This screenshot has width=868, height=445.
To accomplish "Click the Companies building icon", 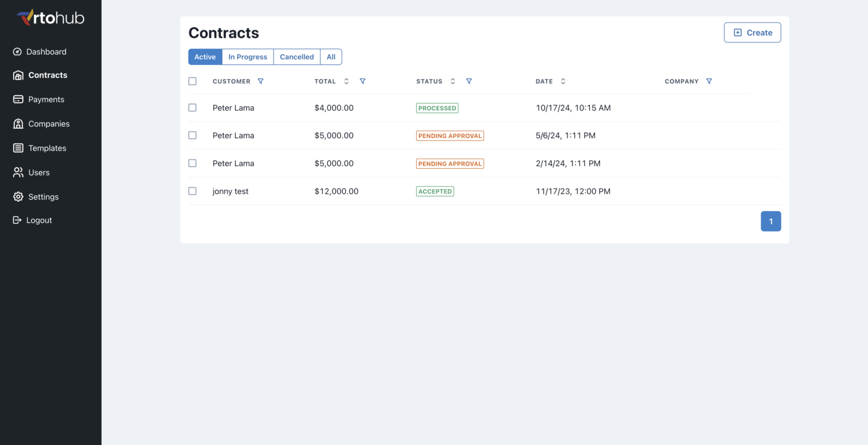I will point(18,124).
